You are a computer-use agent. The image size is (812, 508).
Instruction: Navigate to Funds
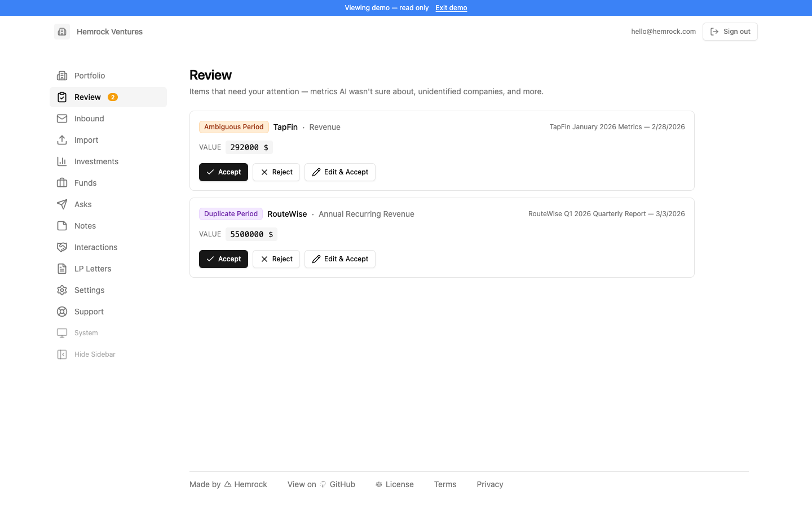[x=108, y=183]
